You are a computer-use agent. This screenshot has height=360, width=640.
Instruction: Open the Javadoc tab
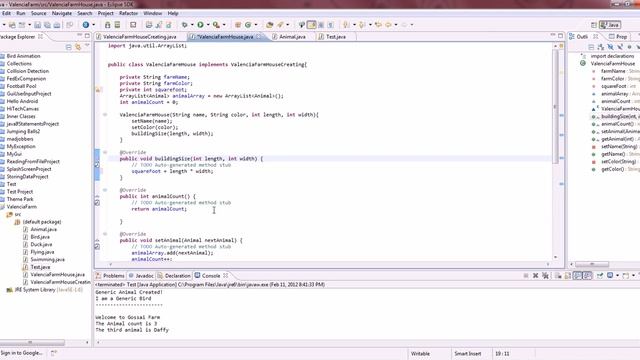point(141,276)
